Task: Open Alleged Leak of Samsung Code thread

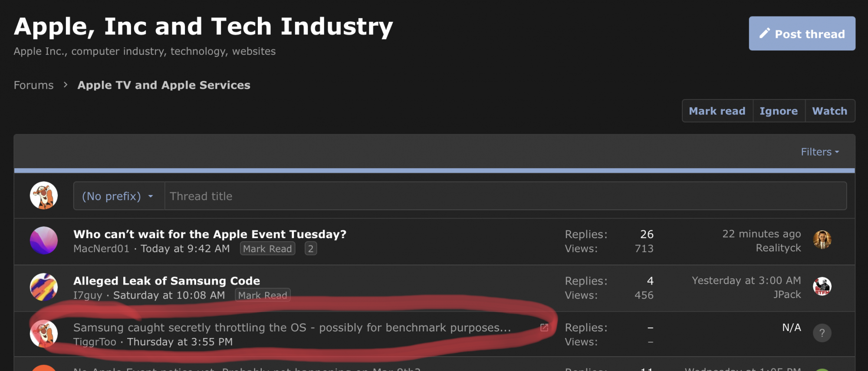Action: point(167,281)
